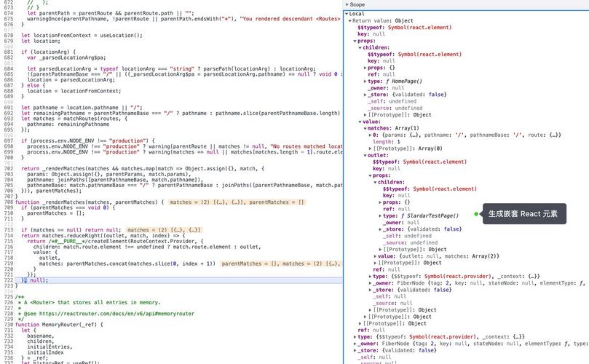
Task: Click the React element annotation tooltip
Action: (x=523, y=214)
